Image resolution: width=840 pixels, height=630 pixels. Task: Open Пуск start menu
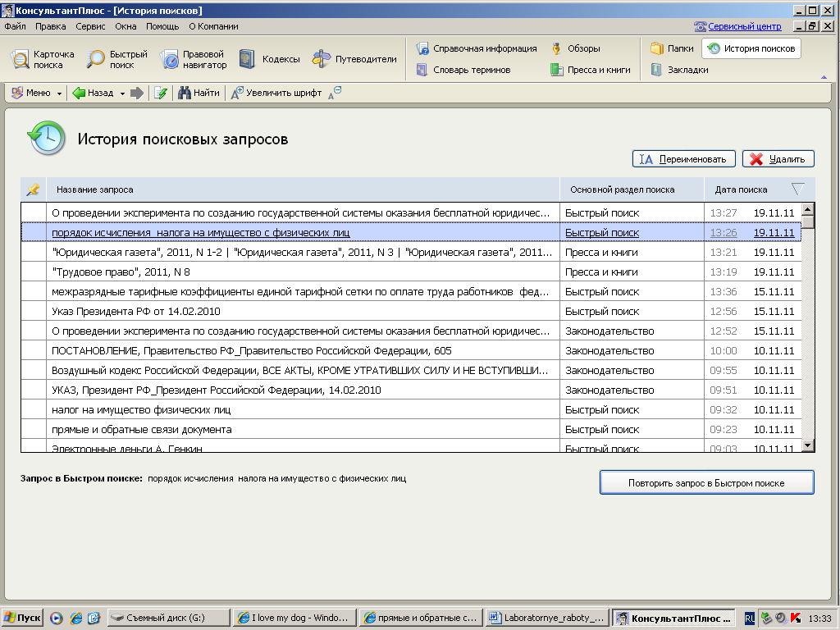(22, 618)
